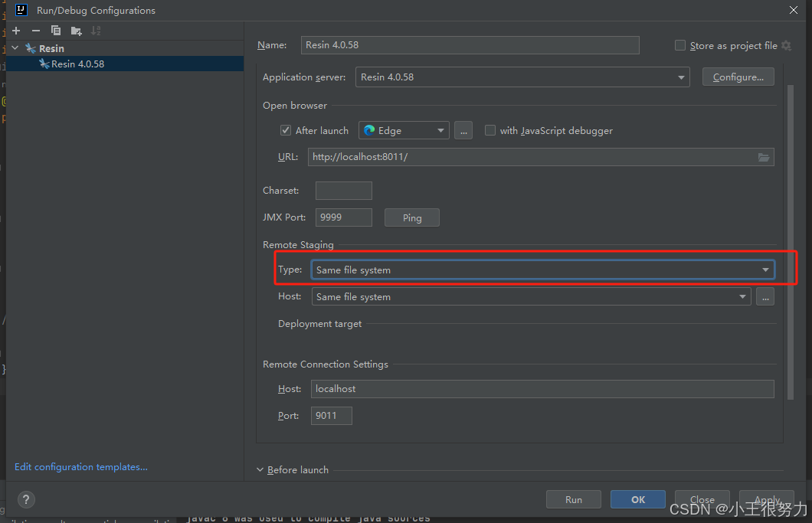812x523 pixels.
Task: Enable Store as project file
Action: tap(680, 46)
